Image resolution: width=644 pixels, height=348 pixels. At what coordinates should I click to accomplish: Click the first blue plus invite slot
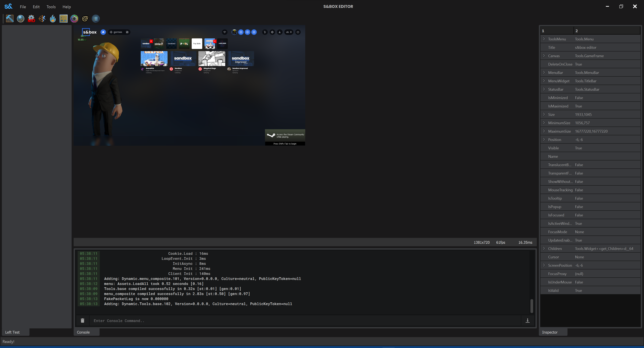coord(241,32)
